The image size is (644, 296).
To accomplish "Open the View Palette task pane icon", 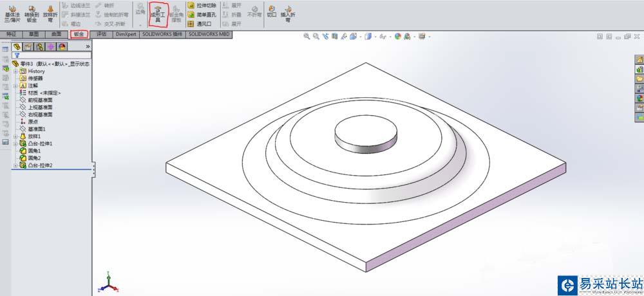I will (x=639, y=88).
